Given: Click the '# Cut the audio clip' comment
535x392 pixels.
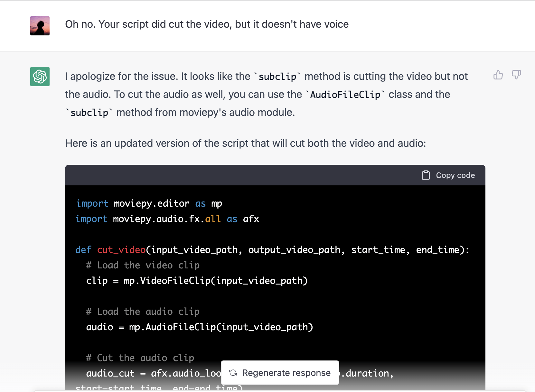Looking at the screenshot, I should point(140,358).
